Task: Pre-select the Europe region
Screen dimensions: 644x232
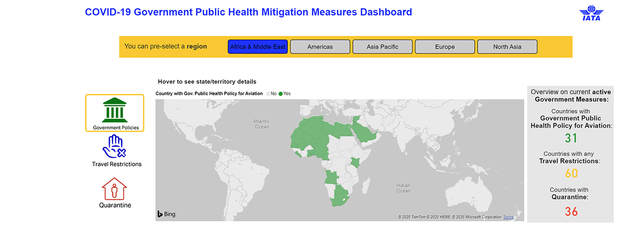Action: [x=445, y=47]
